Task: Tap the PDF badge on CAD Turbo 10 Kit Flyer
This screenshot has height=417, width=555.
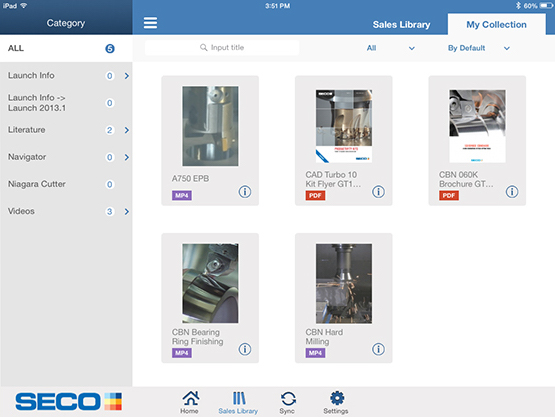Action: [315, 195]
